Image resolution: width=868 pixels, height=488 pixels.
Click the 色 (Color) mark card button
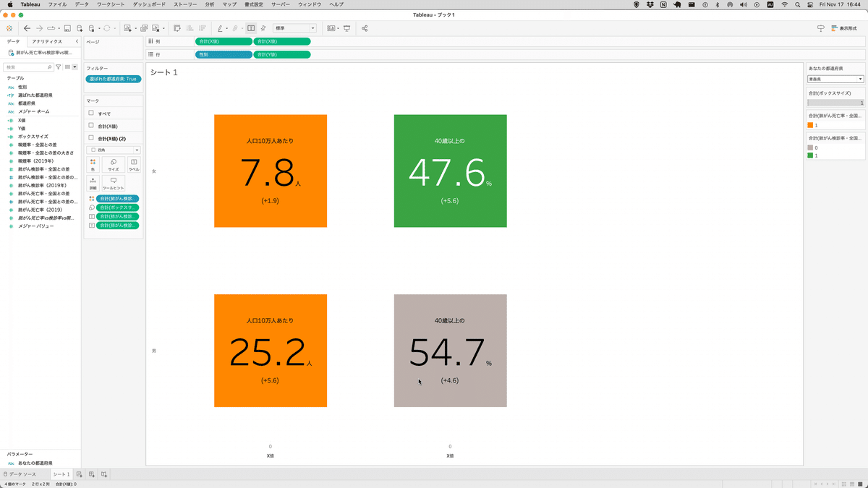pyautogui.click(x=93, y=164)
